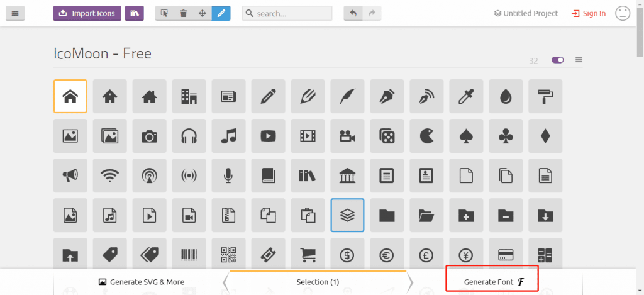Select the folder download icon
644x295 pixels.
[545, 215]
